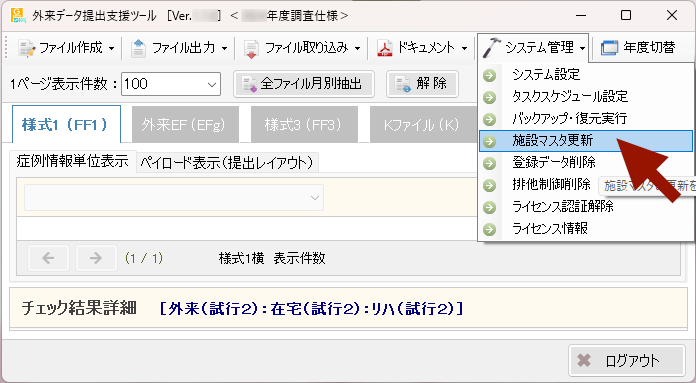Click green arrow icon beside 施設マスタ更新

(490, 141)
